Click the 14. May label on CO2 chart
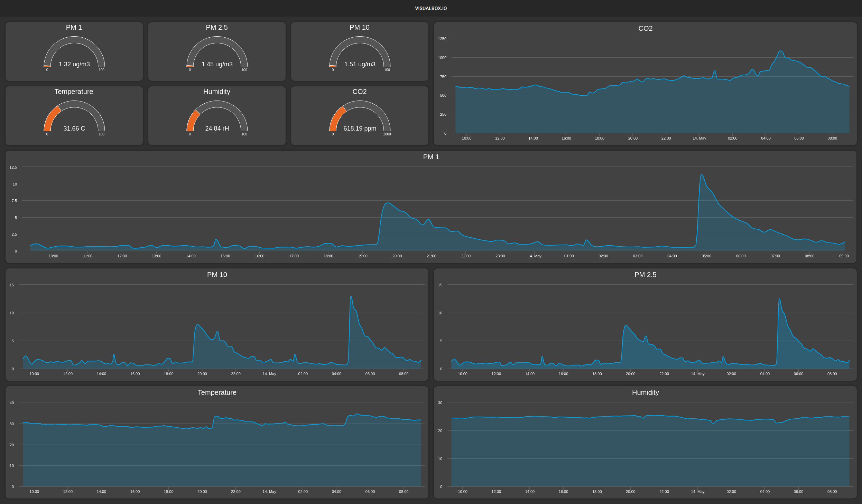The width and height of the screenshot is (862, 504). (x=699, y=138)
